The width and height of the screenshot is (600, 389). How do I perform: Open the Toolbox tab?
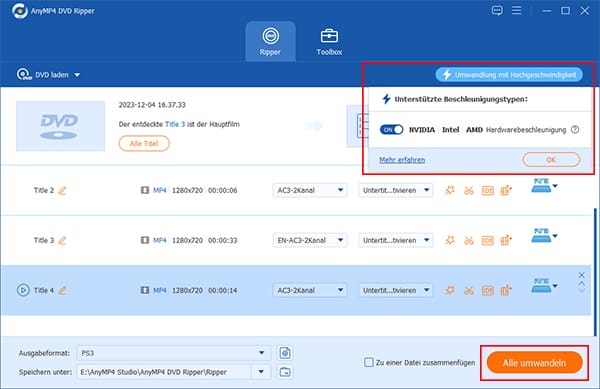tap(329, 41)
